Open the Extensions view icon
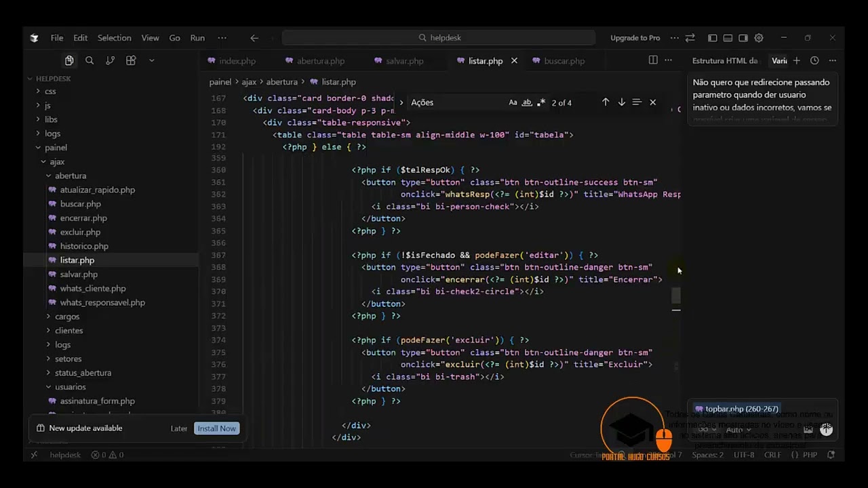The image size is (868, 488). tap(131, 60)
